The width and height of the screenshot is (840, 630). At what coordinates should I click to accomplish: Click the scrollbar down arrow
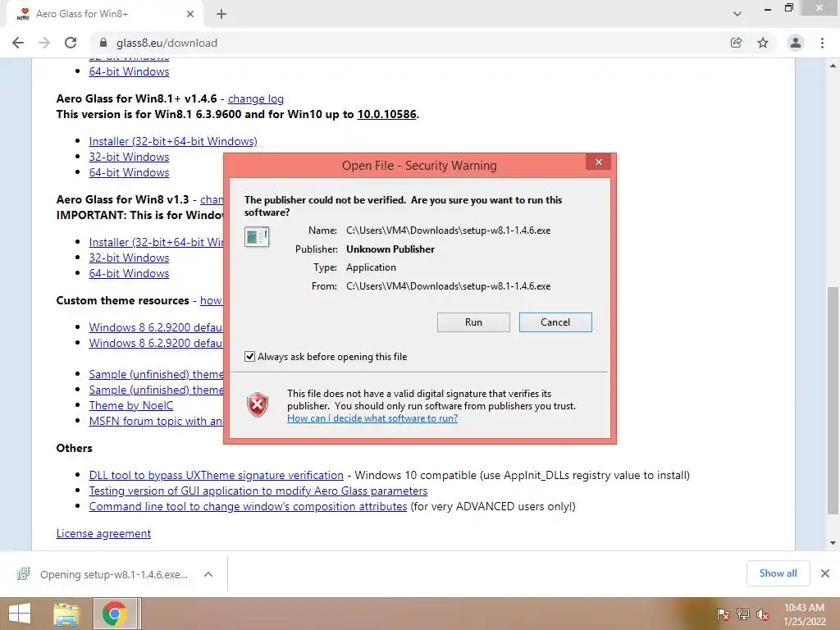point(833,543)
